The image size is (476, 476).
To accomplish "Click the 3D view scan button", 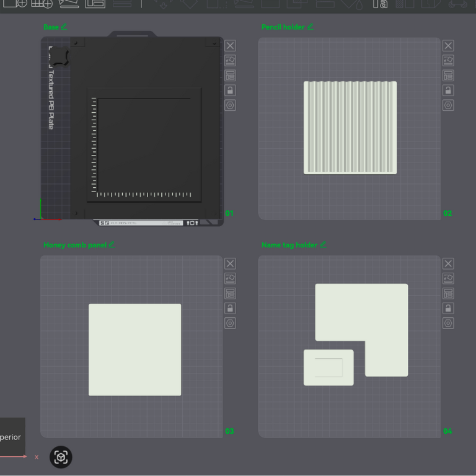I will 61,457.
